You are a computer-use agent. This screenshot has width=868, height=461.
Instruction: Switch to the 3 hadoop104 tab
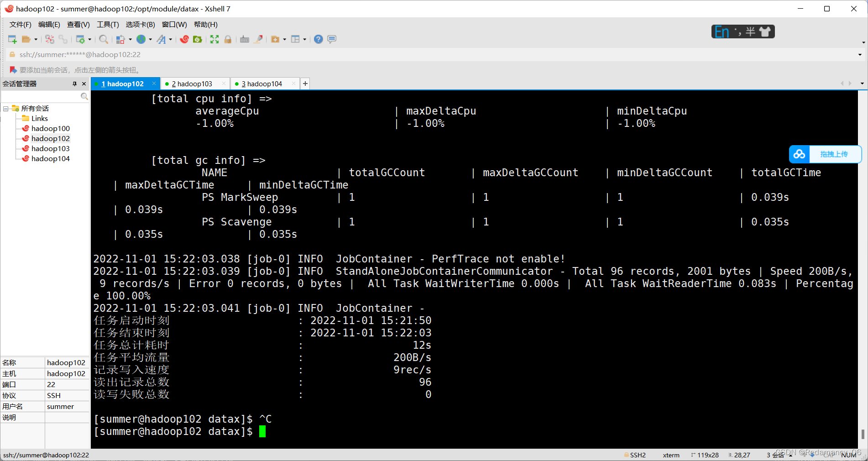pos(261,84)
